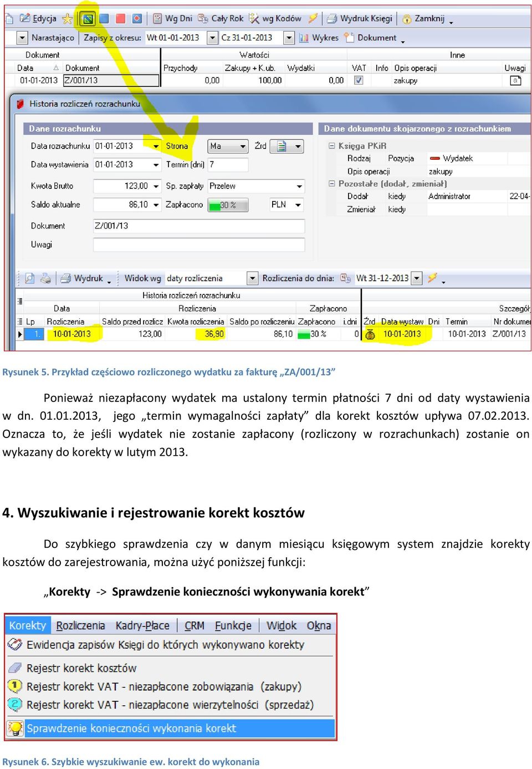Click the lightning bolt icon in the top toolbar
The image size is (532, 769).
tap(313, 19)
